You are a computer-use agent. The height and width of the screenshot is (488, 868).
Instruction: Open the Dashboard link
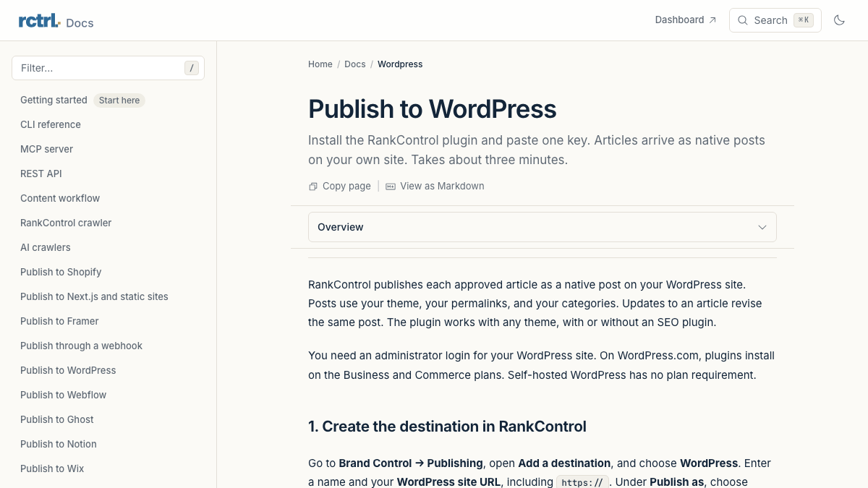coord(686,20)
